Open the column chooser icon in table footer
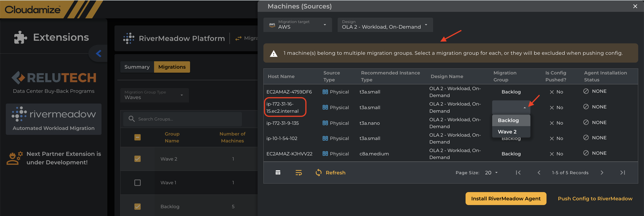The image size is (644, 216). point(278,172)
